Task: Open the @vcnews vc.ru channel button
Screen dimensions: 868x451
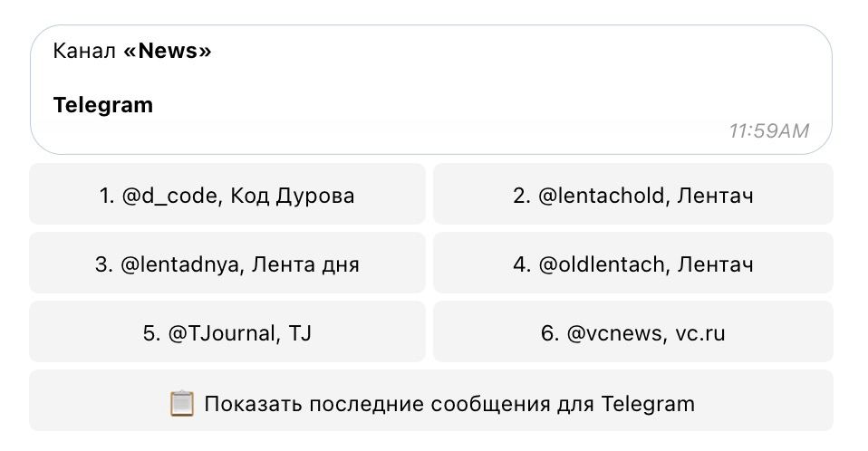Action: tap(632, 333)
